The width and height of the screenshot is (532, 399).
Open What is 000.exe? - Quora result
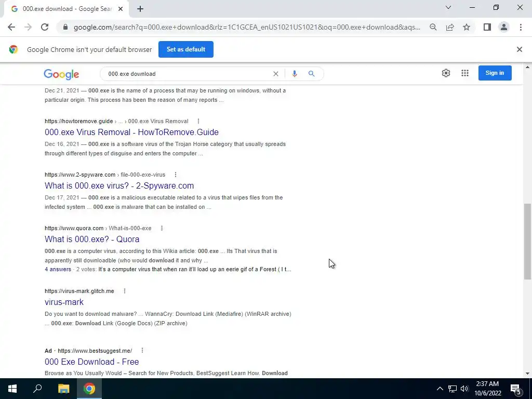(x=92, y=239)
